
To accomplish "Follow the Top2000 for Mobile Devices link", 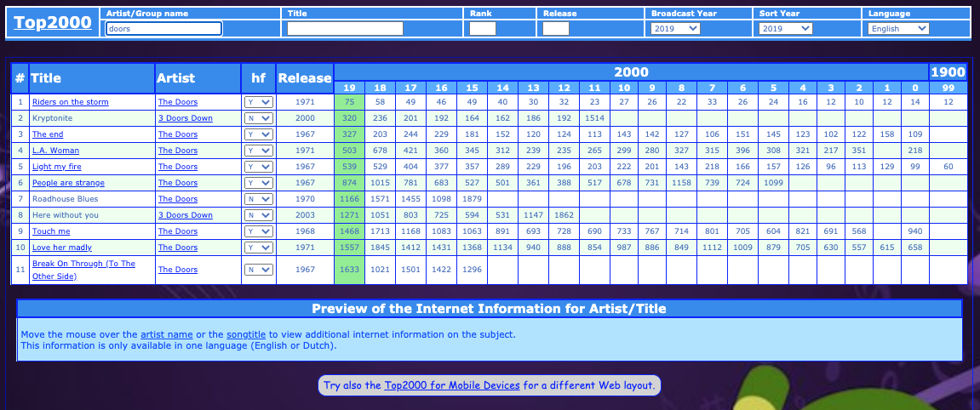I will pos(452,385).
